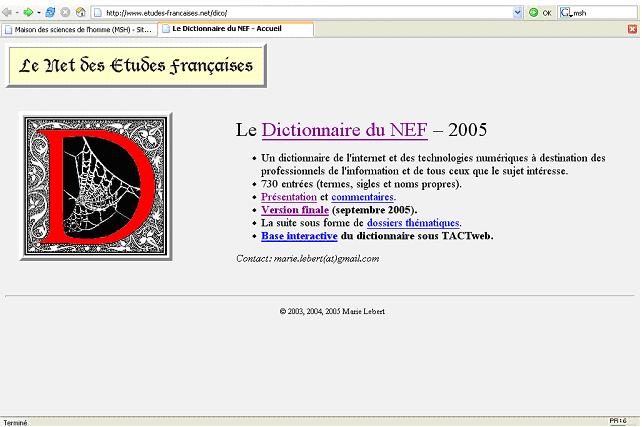The image size is (642, 427).
Task: Switch to Maison des sciences de l'homme tab
Action: pos(78,30)
